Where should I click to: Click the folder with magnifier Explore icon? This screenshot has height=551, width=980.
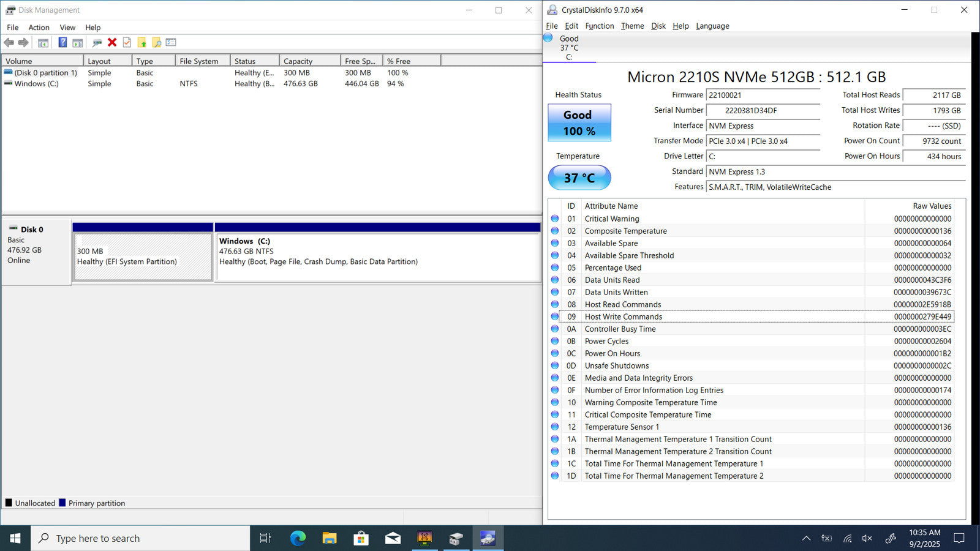(x=157, y=42)
